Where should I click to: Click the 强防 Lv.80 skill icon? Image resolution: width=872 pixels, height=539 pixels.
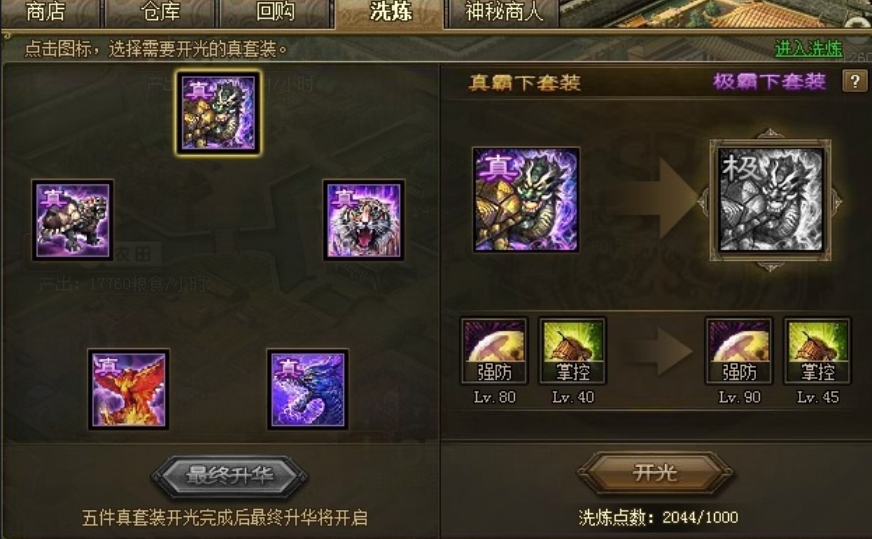pos(494,351)
